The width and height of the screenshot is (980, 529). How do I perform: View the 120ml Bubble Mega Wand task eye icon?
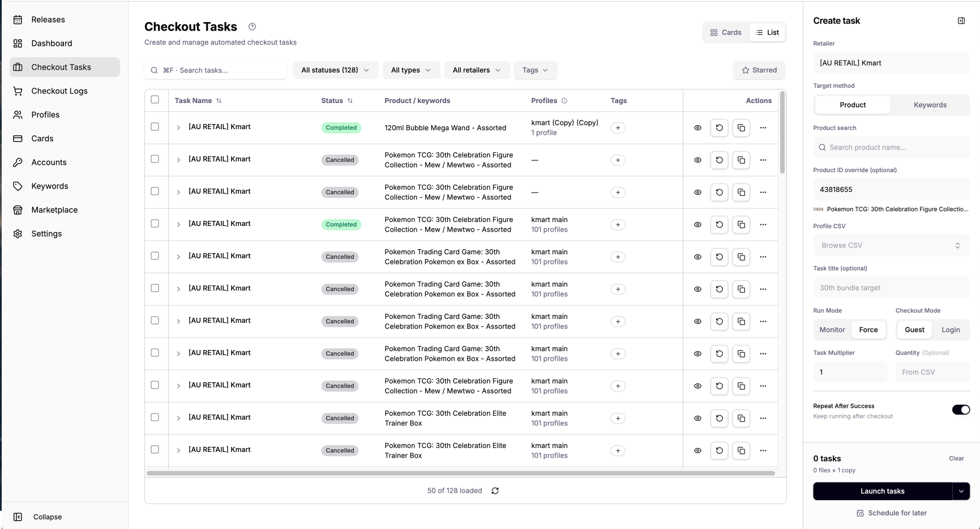tap(697, 128)
